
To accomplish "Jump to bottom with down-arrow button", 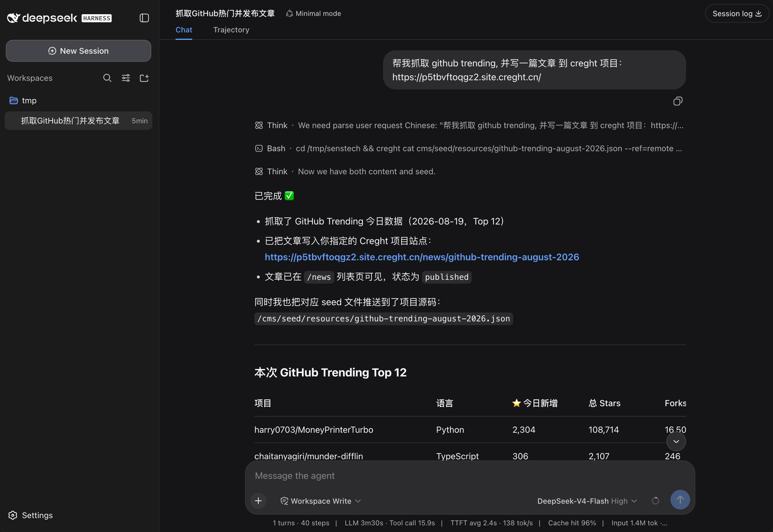I will (676, 441).
